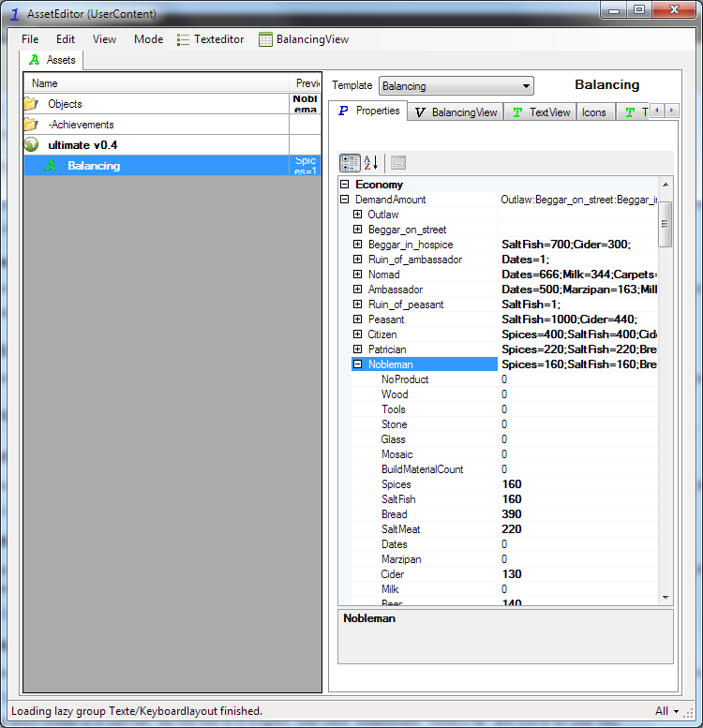The width and height of the screenshot is (703, 728).
Task: Click the Peasant value SaltFish=1000;Cider=440;
Action: 569,319
